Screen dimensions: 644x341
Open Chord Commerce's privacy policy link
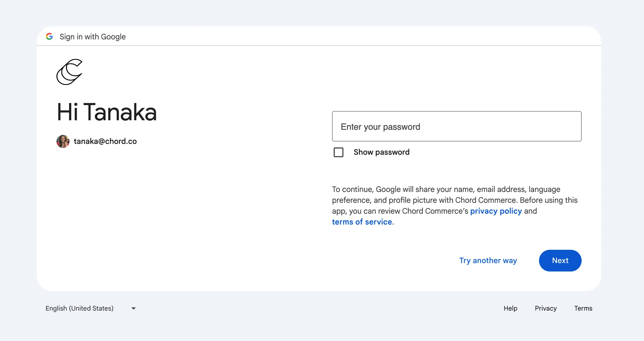[x=496, y=211]
